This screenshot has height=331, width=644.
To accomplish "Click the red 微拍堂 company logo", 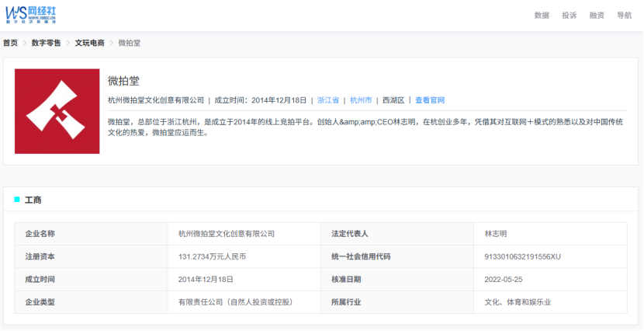I will pos(57,111).
